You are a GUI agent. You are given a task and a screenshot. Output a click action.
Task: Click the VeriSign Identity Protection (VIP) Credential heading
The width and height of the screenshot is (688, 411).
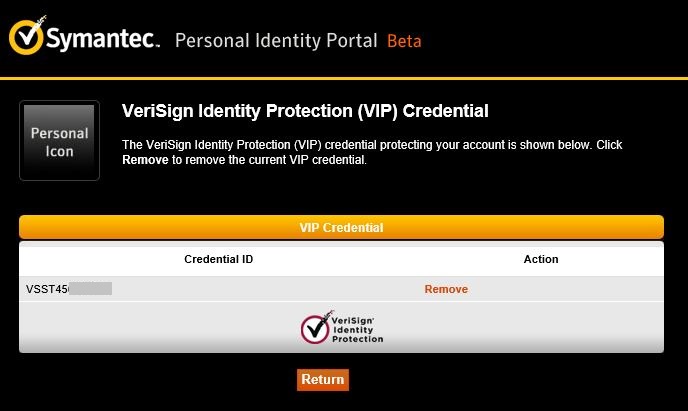coord(304,110)
